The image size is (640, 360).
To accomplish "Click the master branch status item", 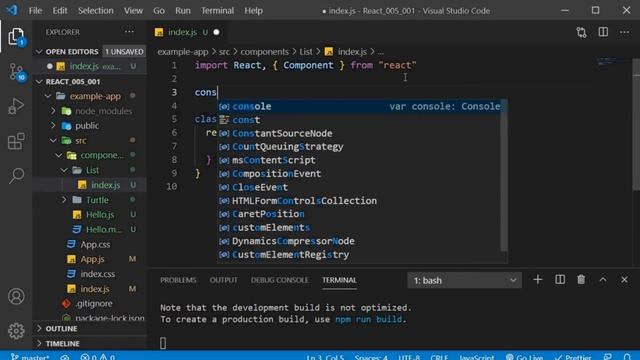I will (x=30, y=357).
